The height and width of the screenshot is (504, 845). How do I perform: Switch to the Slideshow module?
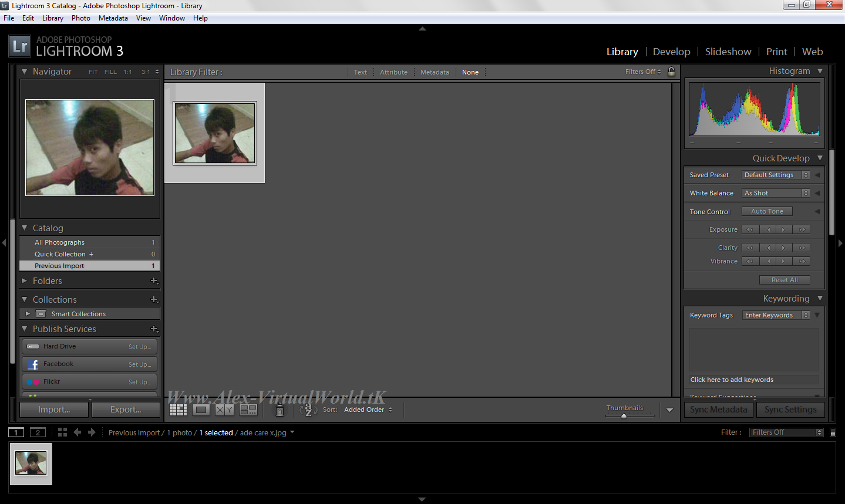[728, 52]
